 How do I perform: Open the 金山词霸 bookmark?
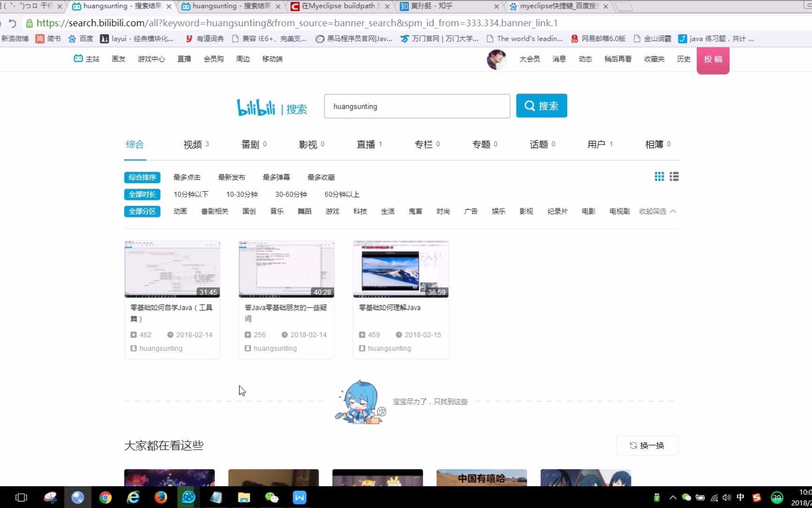[652, 39]
